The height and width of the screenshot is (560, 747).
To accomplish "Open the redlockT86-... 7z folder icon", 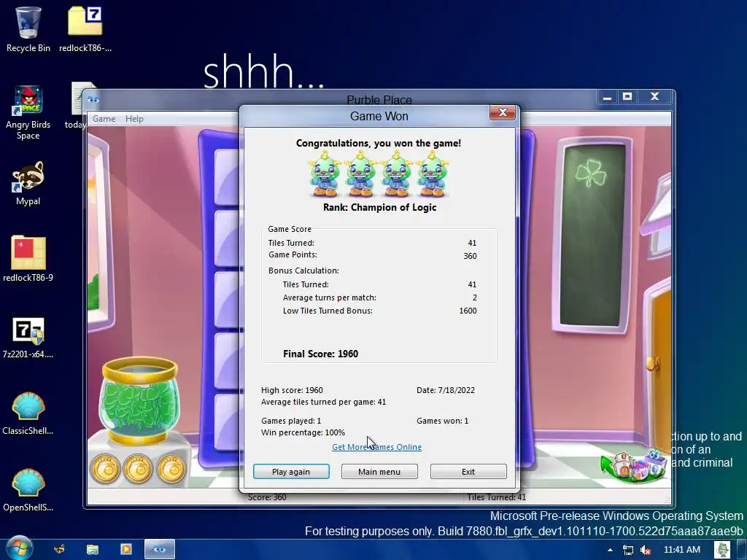I will coord(85,28).
